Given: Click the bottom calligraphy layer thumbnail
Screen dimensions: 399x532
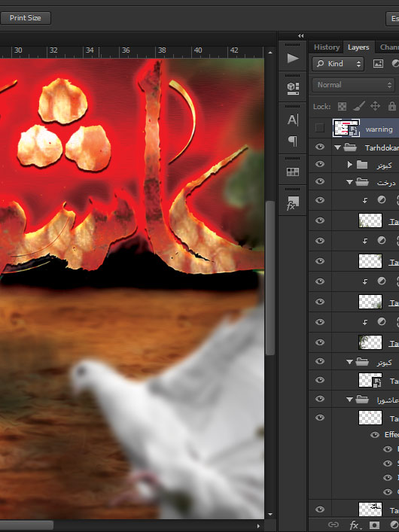Looking at the screenshot, I should coord(370,509).
